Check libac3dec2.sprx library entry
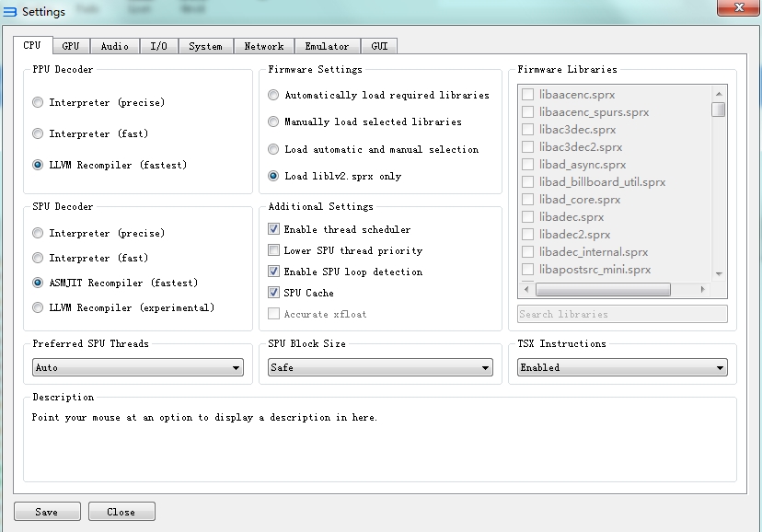This screenshot has height=532, width=762. [x=527, y=146]
